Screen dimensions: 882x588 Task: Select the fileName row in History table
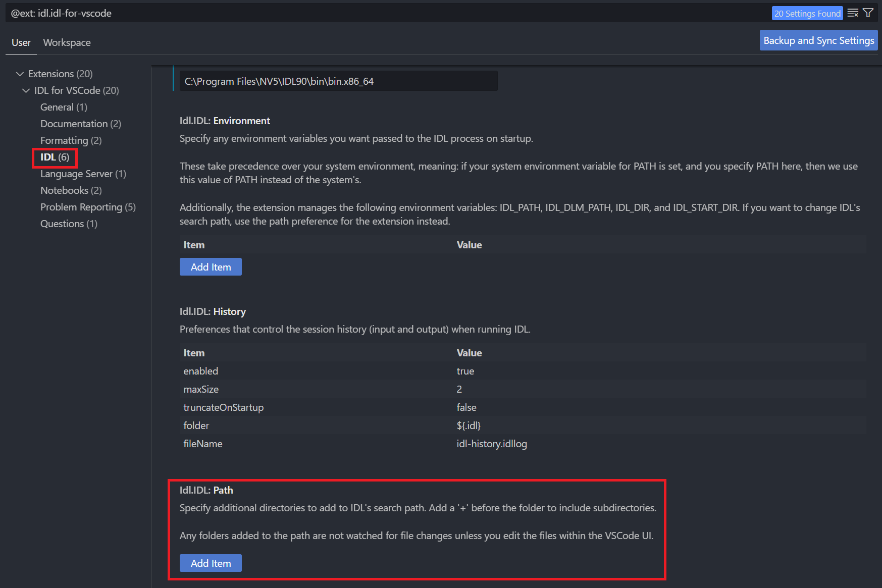(523, 444)
